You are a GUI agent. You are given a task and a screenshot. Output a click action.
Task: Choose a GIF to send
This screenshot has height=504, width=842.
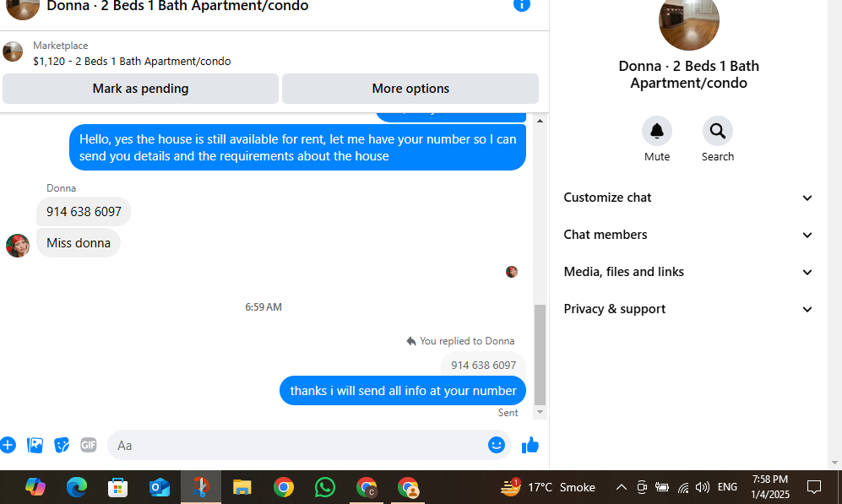point(88,445)
